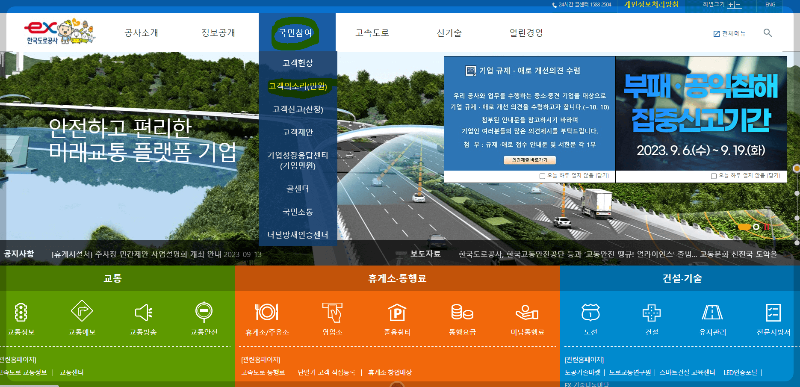
Task: Pause the main banner slideshow
Action: click(x=766, y=227)
